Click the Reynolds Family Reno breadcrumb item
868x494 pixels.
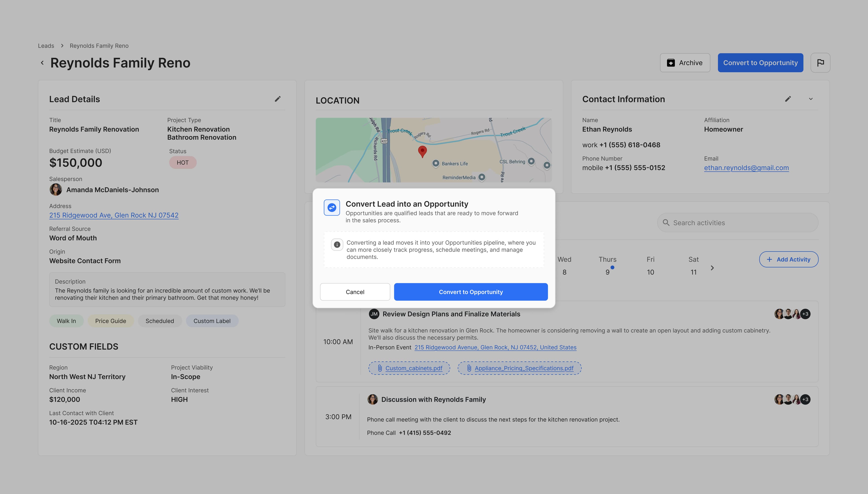click(99, 46)
